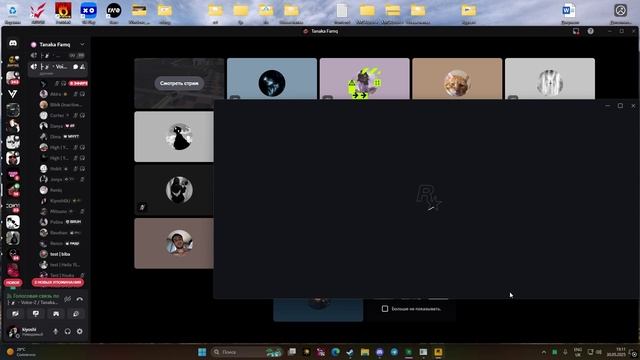
Task: Open Telegram from the taskbar
Action: (x=394, y=352)
